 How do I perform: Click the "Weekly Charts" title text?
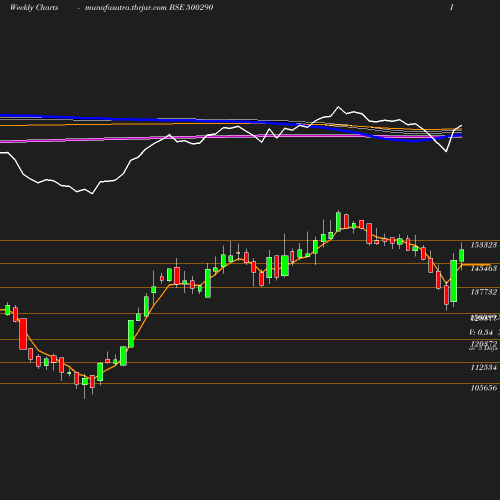point(34,8)
